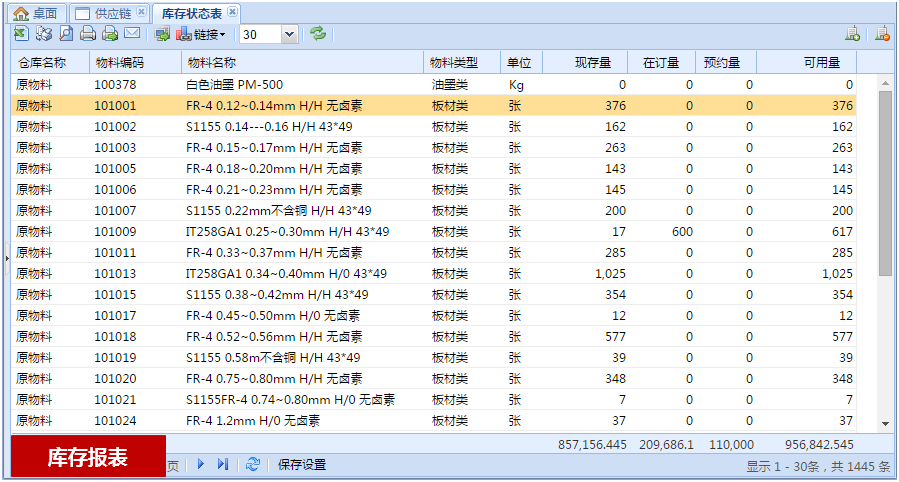
Task: Sort by the 在订量 column header
Action: [662, 62]
